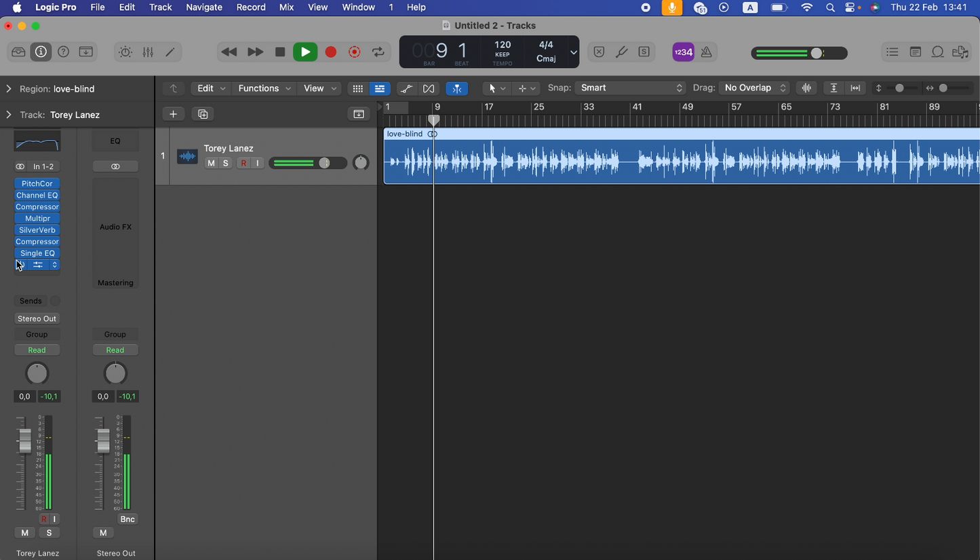Expand the Region love-blind disclosure triangle
Viewport: 980px width, 560px height.
click(x=9, y=89)
